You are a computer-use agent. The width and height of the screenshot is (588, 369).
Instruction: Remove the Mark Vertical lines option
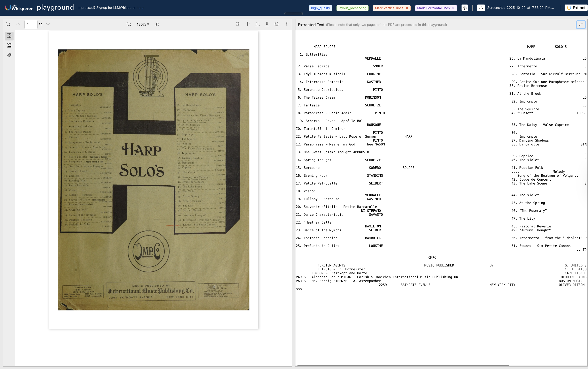407,8
